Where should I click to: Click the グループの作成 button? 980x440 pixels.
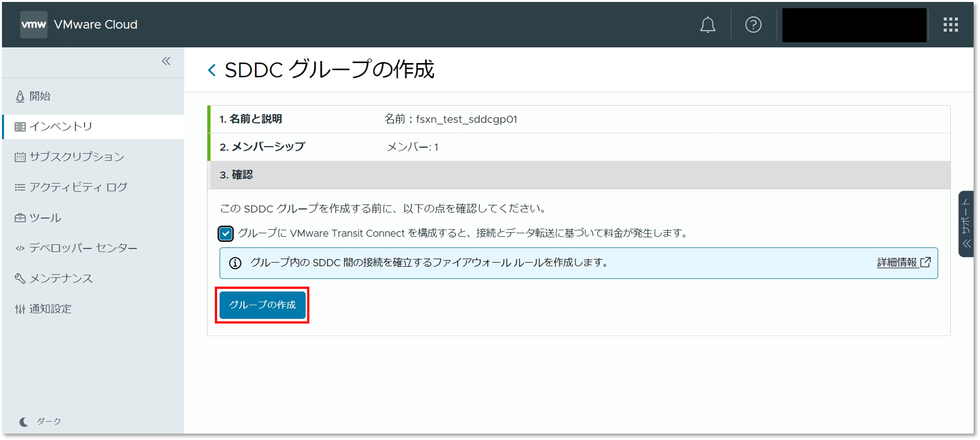pos(262,305)
